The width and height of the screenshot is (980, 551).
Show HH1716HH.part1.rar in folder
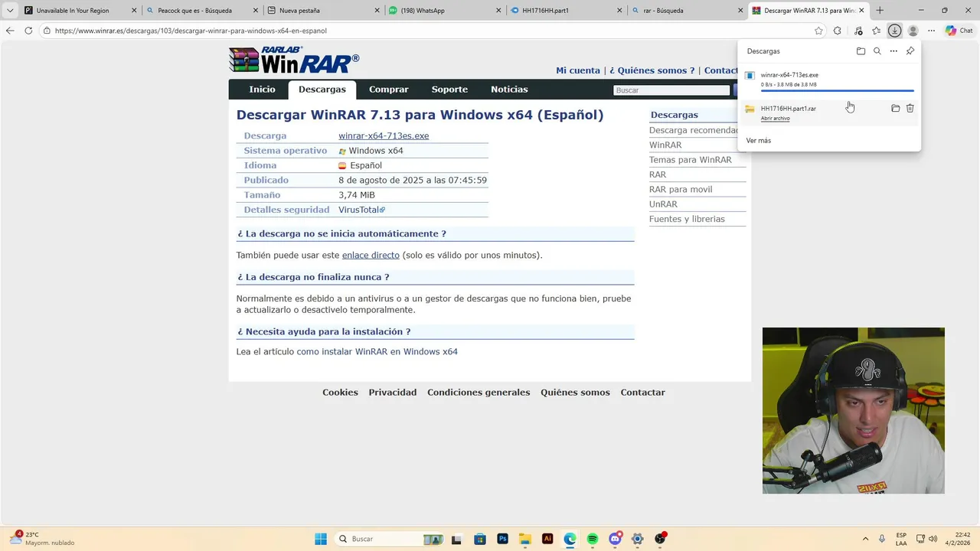click(895, 109)
